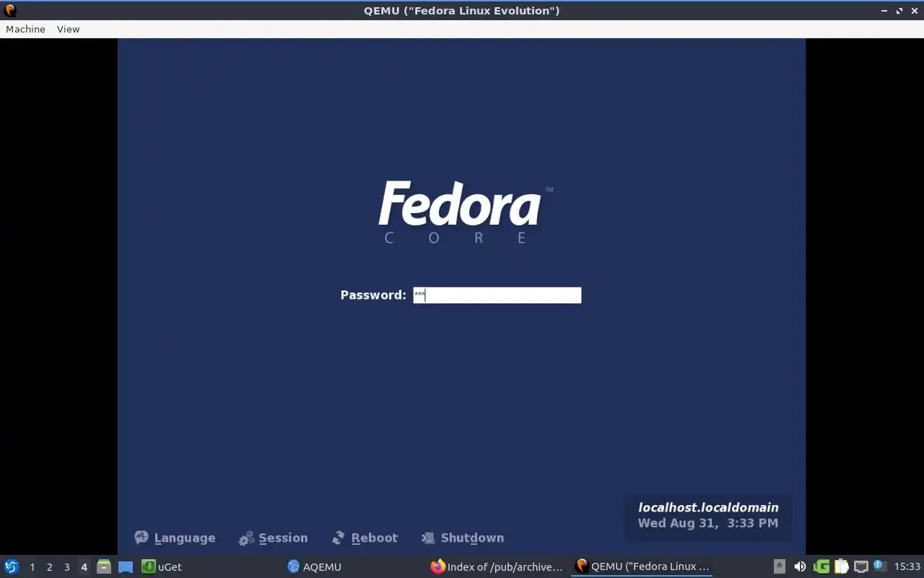Screen dimensions: 924x578
Task: Open the wired network tray icon
Action: click(x=860, y=566)
